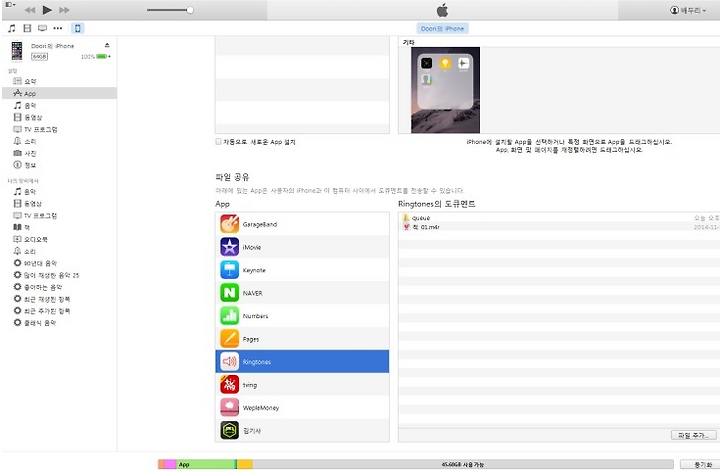Click the iPhone home screen folder thumbnail

(x=445, y=90)
